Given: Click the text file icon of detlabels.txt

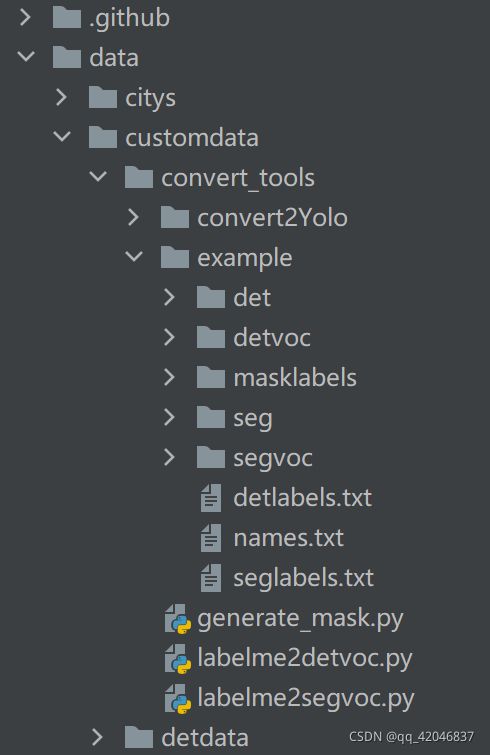Looking at the screenshot, I should pos(211,498).
